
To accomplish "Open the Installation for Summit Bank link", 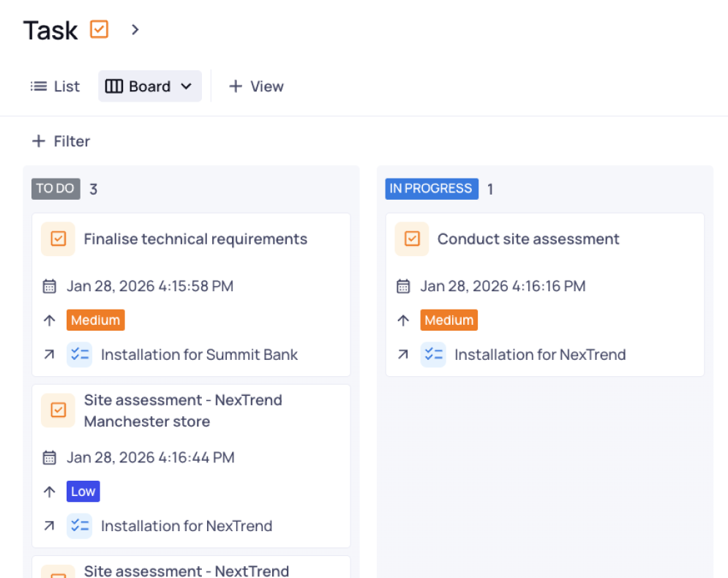I will pyautogui.click(x=199, y=355).
